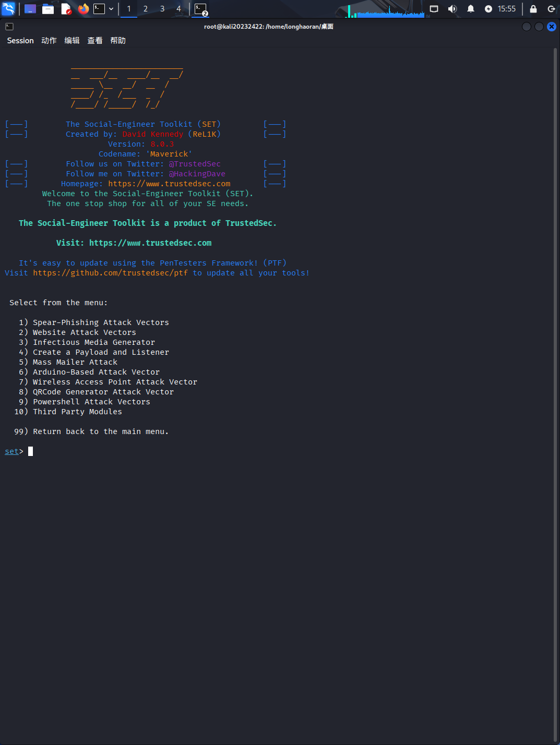The image size is (560, 745).
Task: Launch Firefox from the top panel
Action: pos(84,9)
